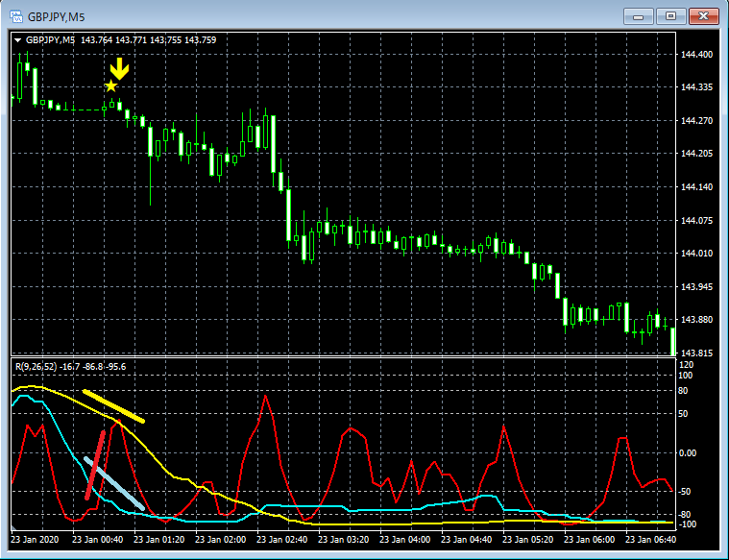This screenshot has height=560, width=729.
Task: Click the yellow down arrow signal marker
Action: click(118, 69)
